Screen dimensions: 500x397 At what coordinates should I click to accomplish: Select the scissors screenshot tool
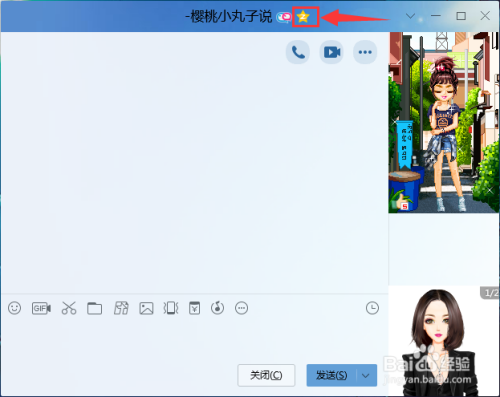tap(69, 308)
